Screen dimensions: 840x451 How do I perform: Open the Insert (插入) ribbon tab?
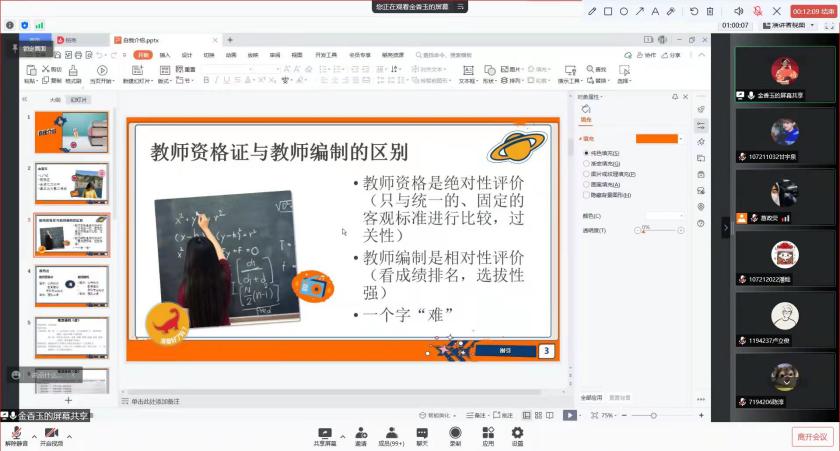click(165, 54)
